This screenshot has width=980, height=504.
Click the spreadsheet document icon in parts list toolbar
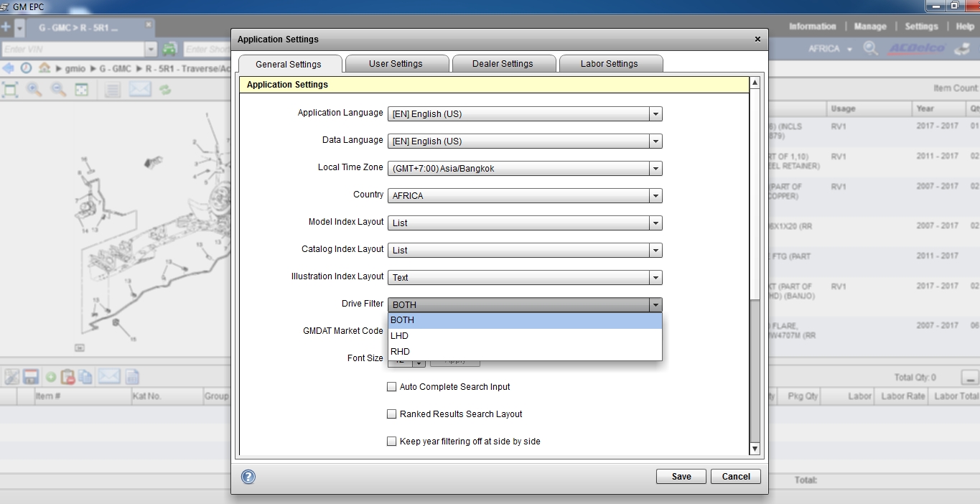click(x=132, y=377)
